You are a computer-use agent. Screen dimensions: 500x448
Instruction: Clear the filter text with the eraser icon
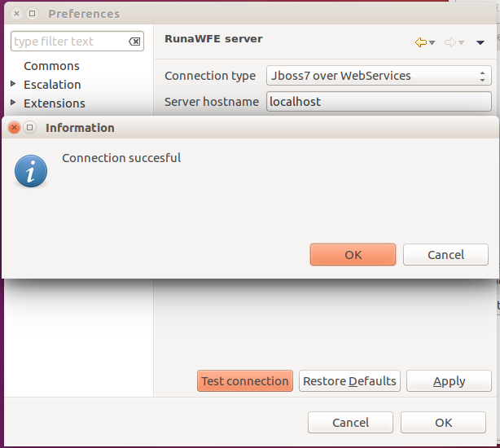point(134,42)
